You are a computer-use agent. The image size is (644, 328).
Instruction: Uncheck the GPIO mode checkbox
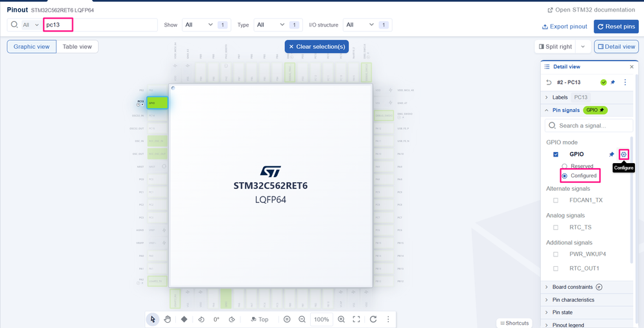[556, 155]
